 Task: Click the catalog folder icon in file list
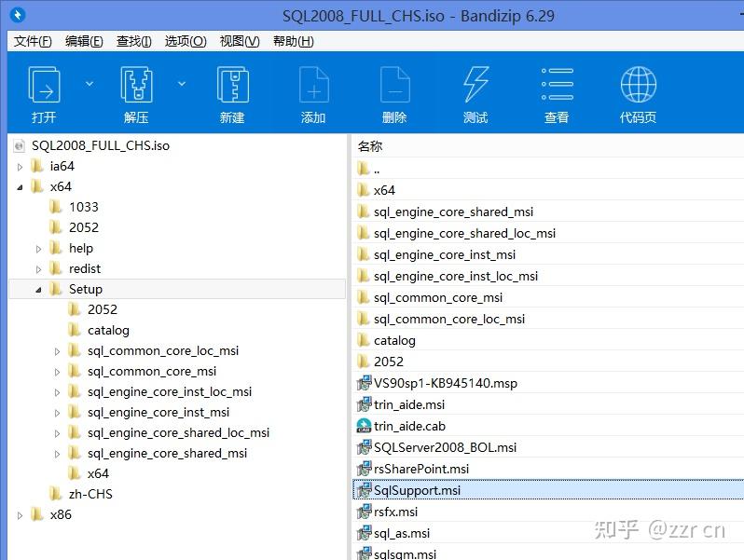click(x=363, y=340)
